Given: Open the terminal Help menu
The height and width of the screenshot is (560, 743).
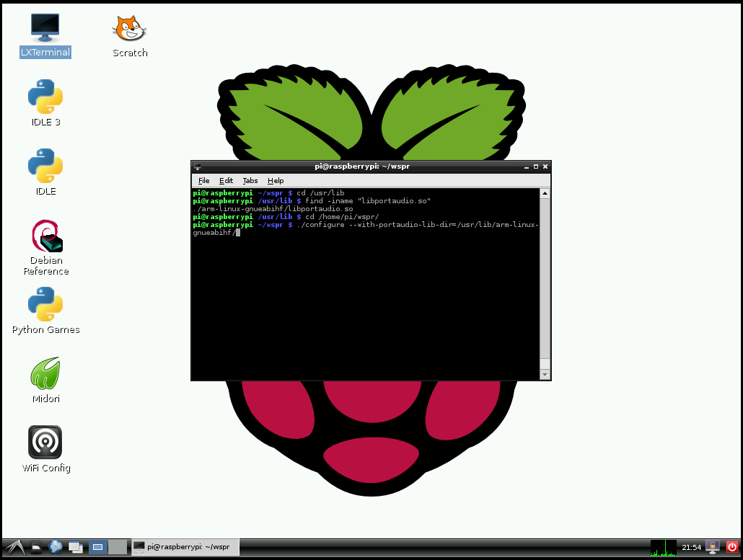Looking at the screenshot, I should tap(276, 180).
